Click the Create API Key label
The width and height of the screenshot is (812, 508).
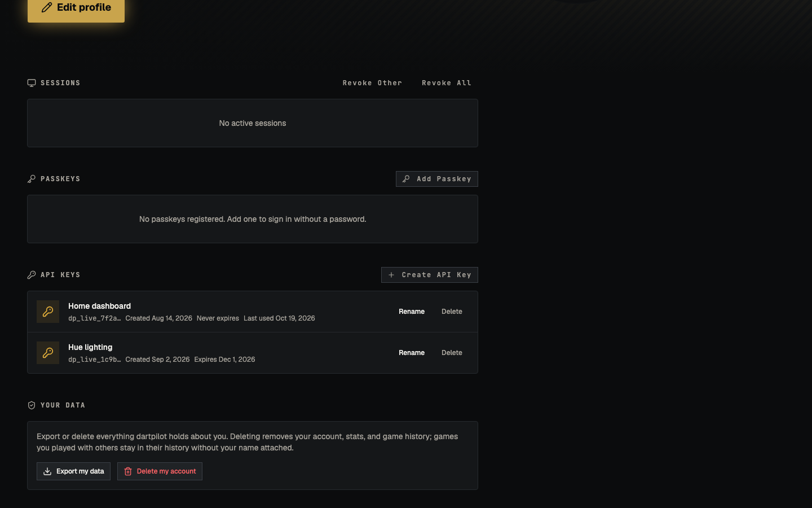tap(436, 275)
